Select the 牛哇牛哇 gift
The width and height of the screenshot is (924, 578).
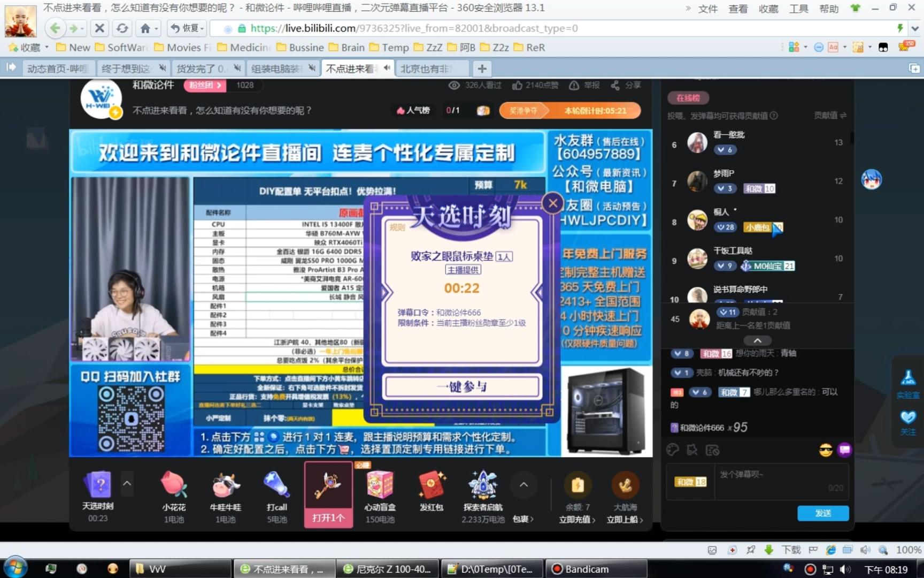point(225,496)
